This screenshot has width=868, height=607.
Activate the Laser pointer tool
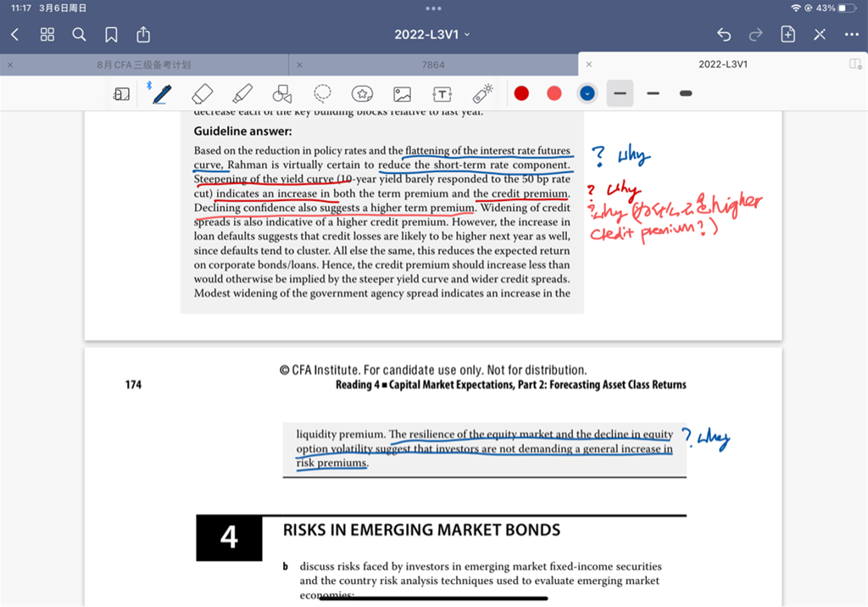tap(482, 93)
